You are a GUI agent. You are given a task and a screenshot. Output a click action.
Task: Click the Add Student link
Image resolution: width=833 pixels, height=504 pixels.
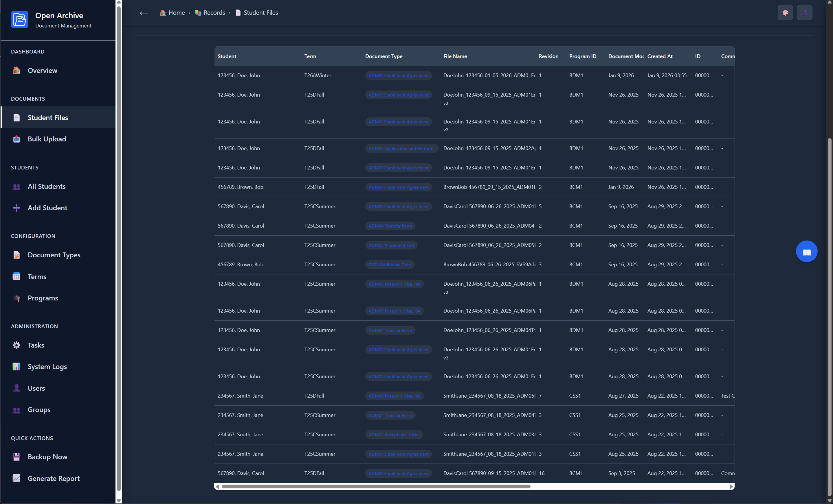coord(58,208)
